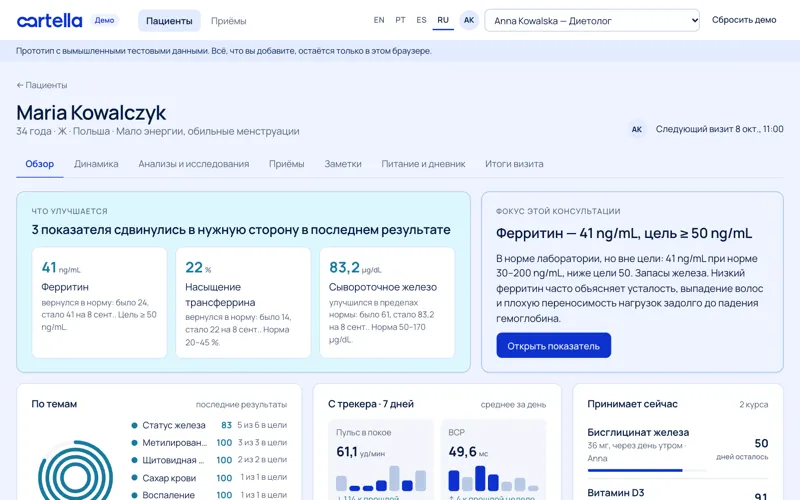Click the Щитовидная theme row
The image size is (800, 500).
coord(210,460)
